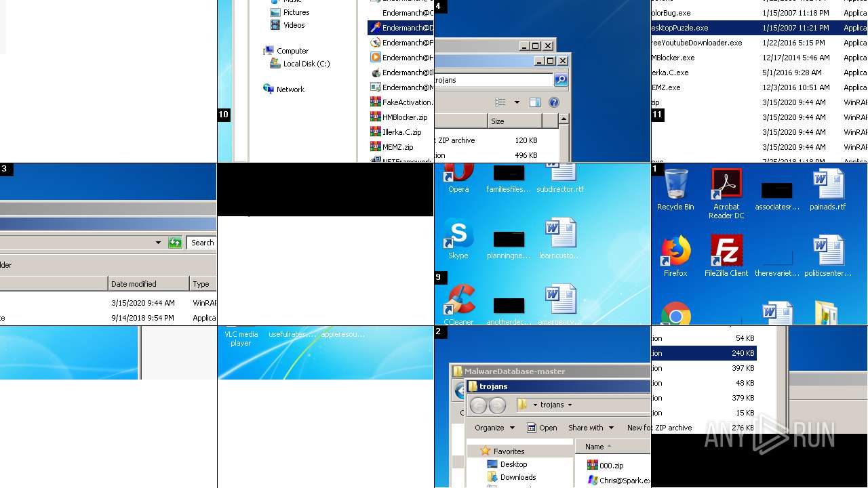The width and height of the screenshot is (868, 488).
Task: Select the FreeYoutubeDownloader.exe row
Action: (759, 43)
